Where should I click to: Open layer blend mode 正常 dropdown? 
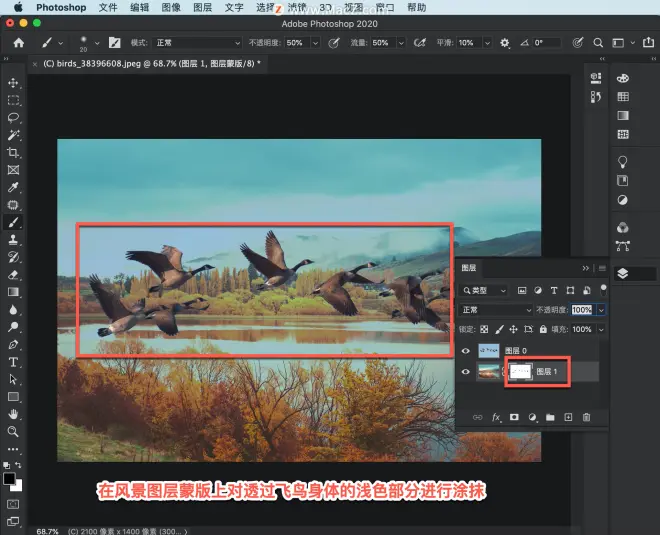click(495, 310)
